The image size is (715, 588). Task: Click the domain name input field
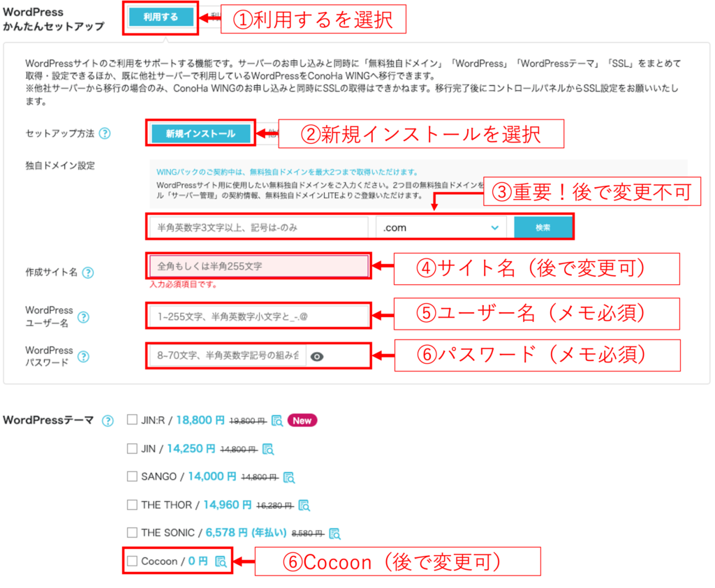(258, 228)
